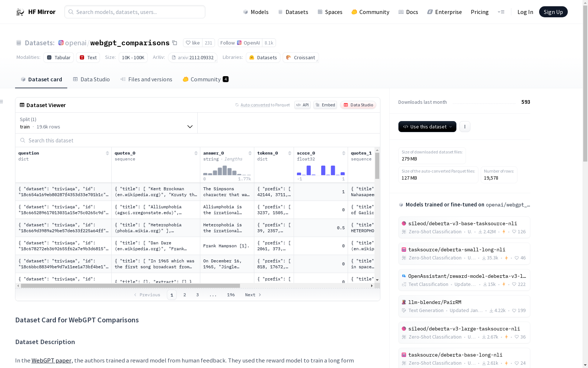Focus the Search models, datasets, users field
Screen dimensions: 588x368
pos(135,12)
